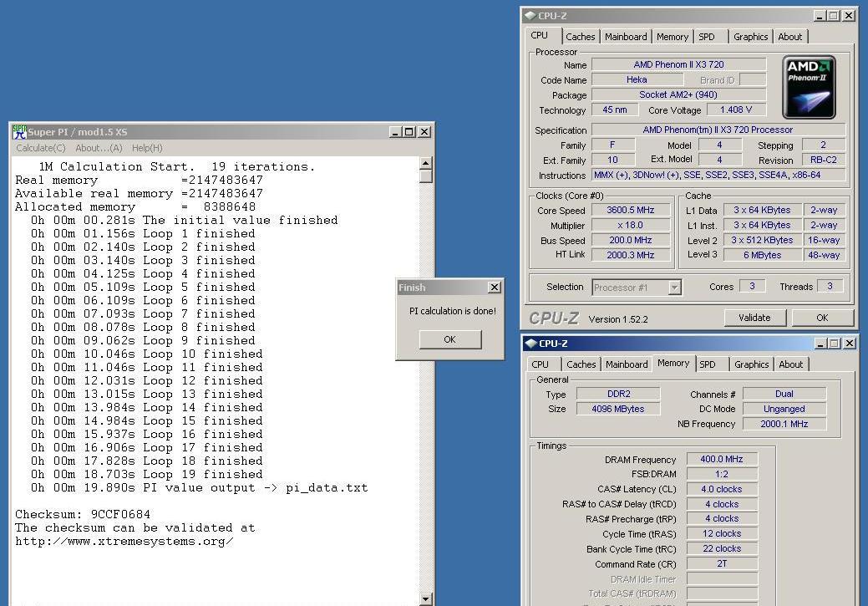The height and width of the screenshot is (606, 868).
Task: Click the Name field AMD Phenom II X3 720
Action: point(678,64)
